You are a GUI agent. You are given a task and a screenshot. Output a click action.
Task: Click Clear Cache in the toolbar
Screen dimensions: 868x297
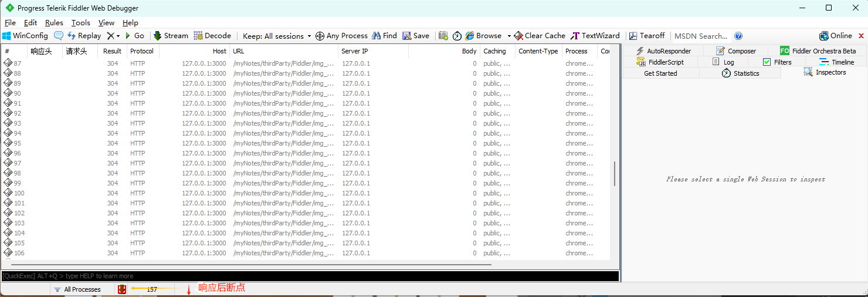point(540,36)
